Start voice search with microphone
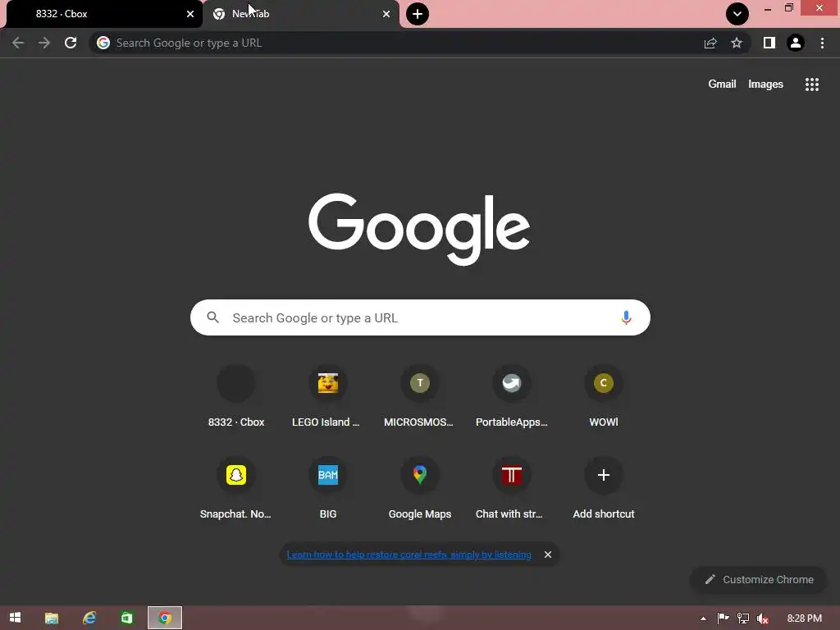This screenshot has height=630, width=840. [x=625, y=317]
